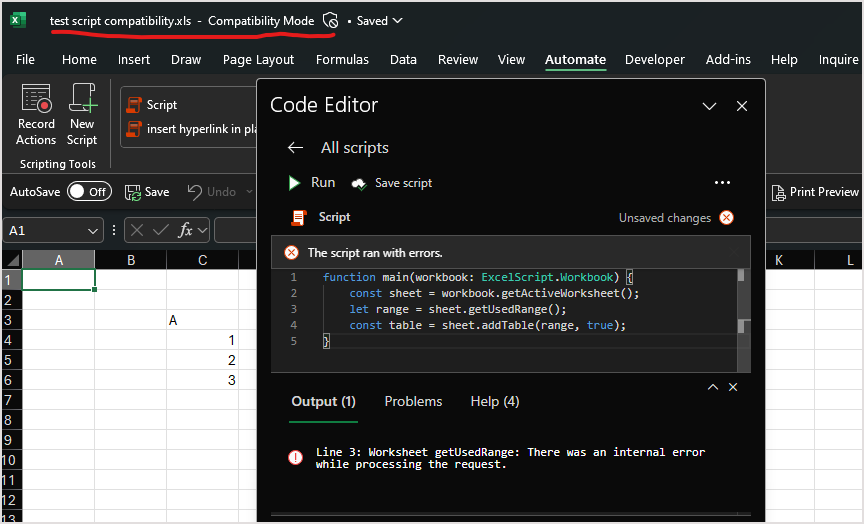
Task: Open the more options ellipsis menu
Action: coord(723,183)
